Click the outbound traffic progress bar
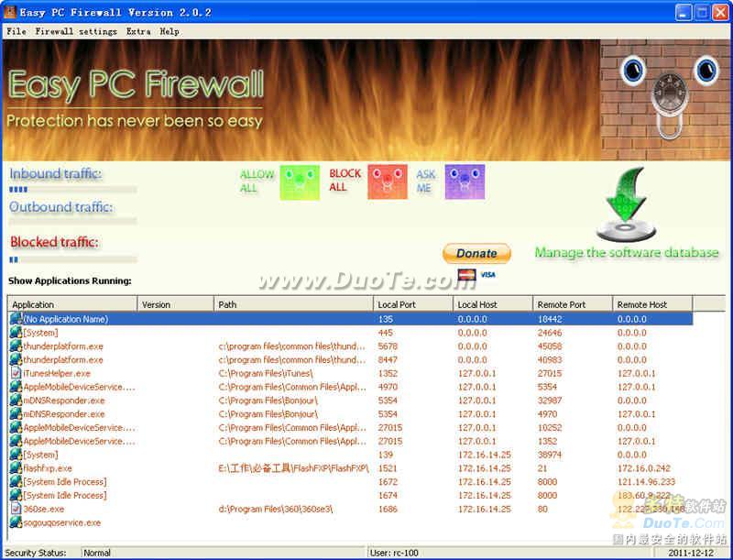 click(x=73, y=221)
